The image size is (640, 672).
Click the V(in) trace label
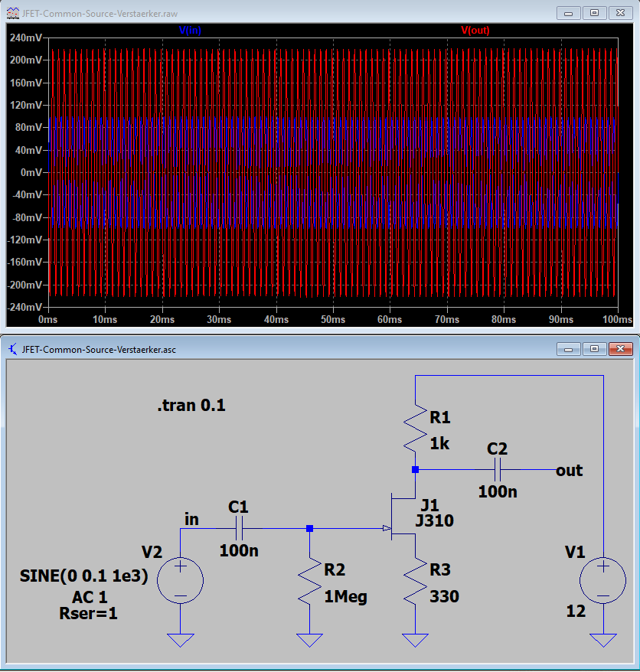190,30
